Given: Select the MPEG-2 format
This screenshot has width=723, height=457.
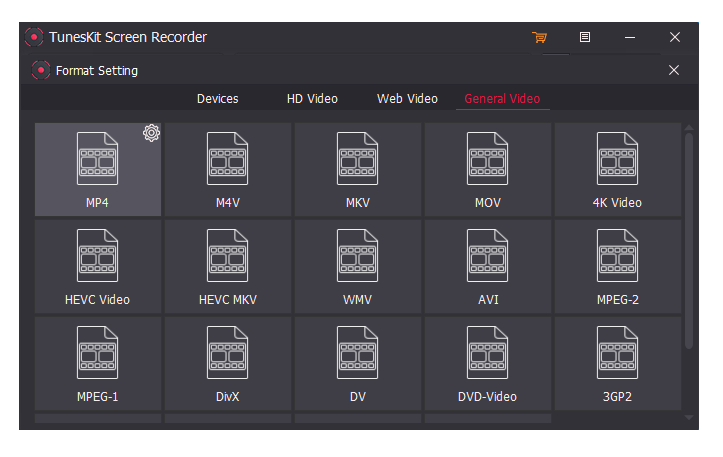Looking at the screenshot, I should click(x=617, y=266).
